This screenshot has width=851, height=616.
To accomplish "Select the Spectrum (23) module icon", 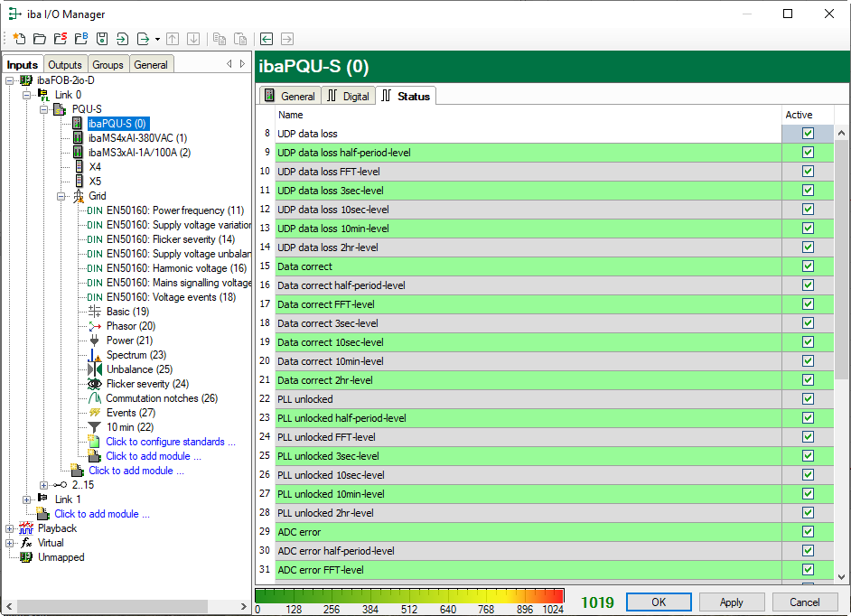I will click(x=95, y=355).
